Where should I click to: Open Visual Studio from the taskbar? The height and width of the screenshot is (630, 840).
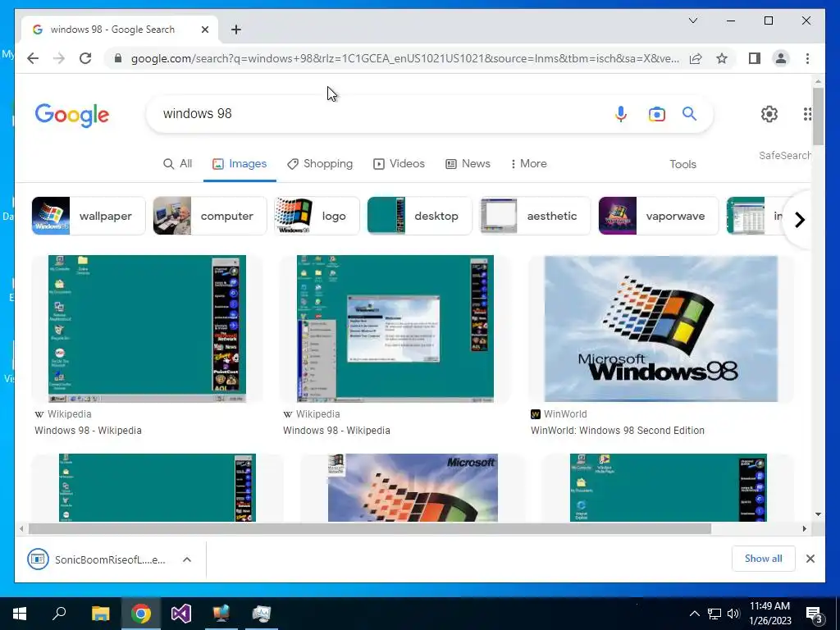coord(181,614)
